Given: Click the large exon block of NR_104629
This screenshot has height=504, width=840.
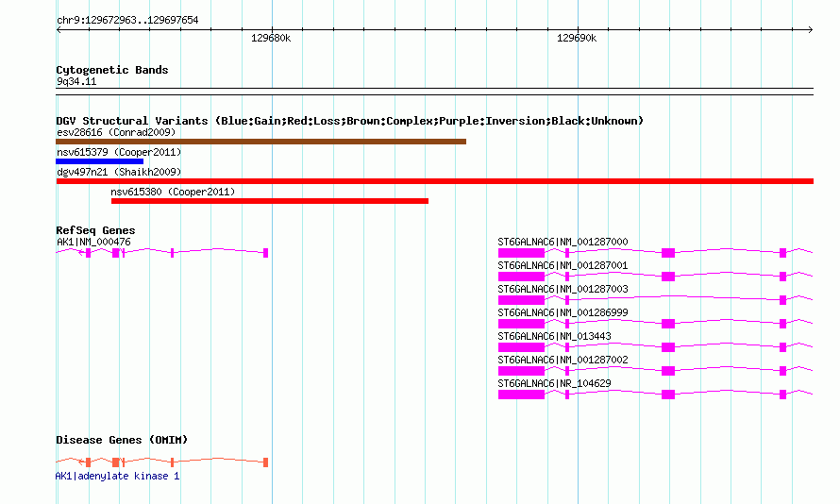Looking at the screenshot, I should click(x=521, y=395).
